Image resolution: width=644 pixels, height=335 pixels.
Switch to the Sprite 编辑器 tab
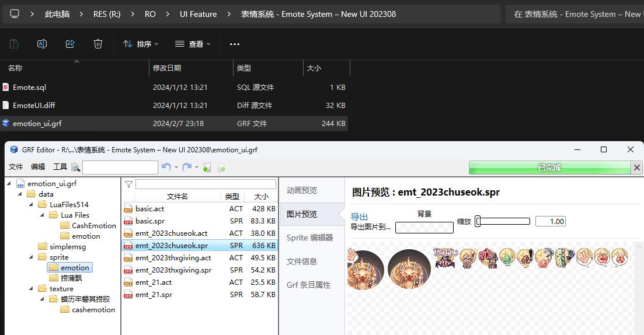(309, 238)
